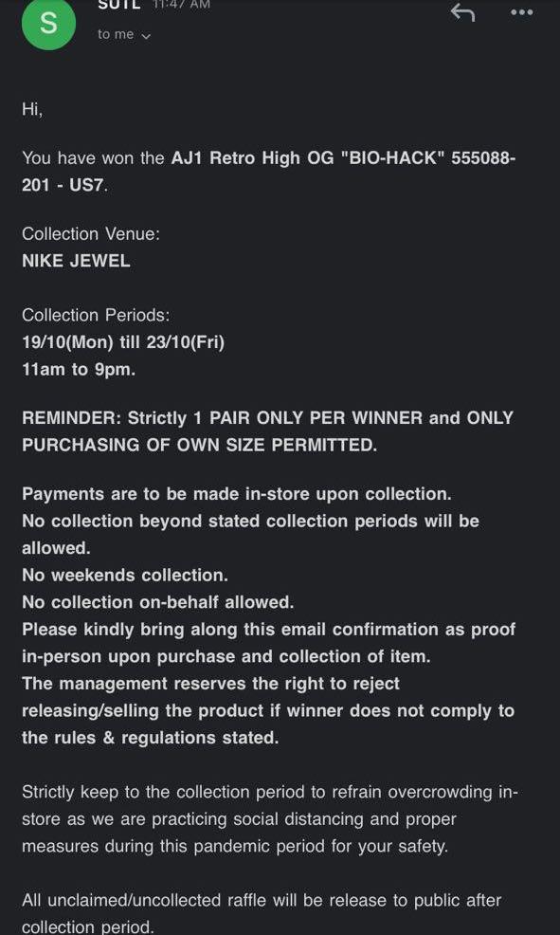Click the 'All unclaimed/uncollected raffle' paragraph

(x=262, y=913)
